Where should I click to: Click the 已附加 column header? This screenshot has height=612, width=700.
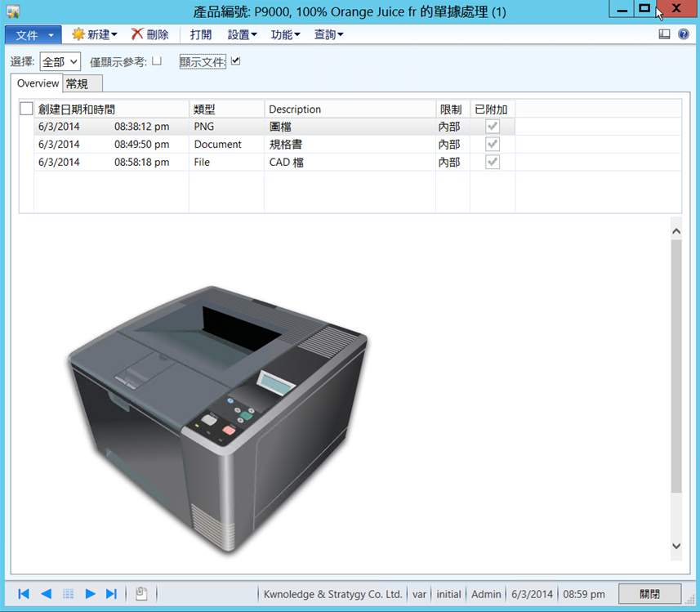pos(493,109)
